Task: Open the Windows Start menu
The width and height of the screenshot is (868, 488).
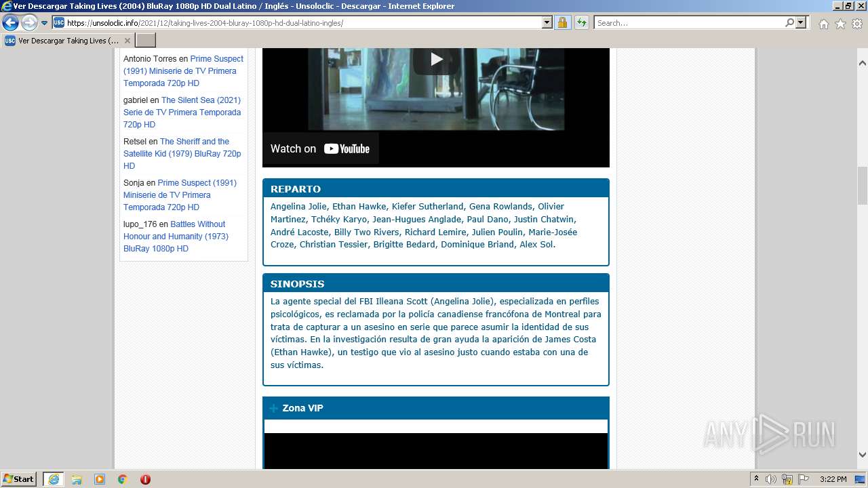Action: (19, 479)
